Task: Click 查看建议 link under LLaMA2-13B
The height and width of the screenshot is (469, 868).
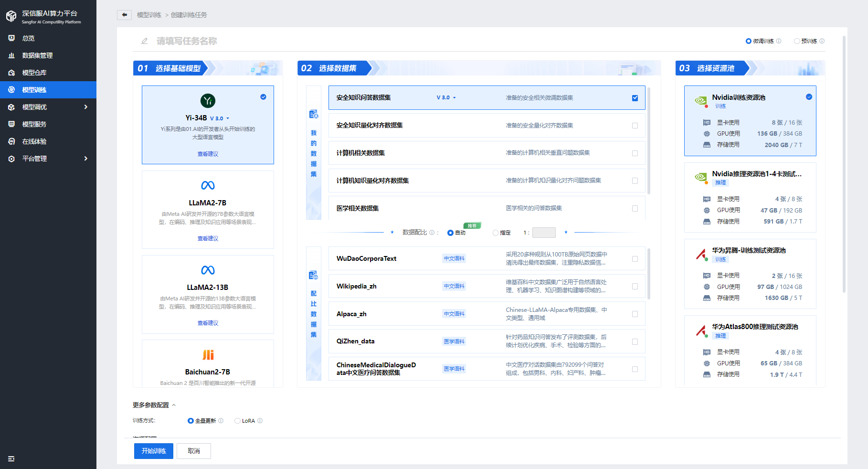Action: (208, 323)
